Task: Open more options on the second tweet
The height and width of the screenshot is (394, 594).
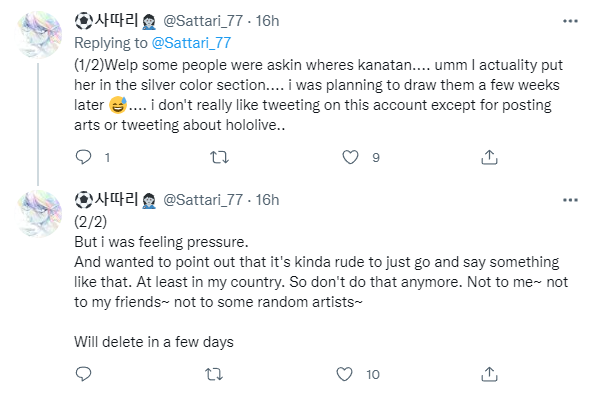Action: coord(570,200)
